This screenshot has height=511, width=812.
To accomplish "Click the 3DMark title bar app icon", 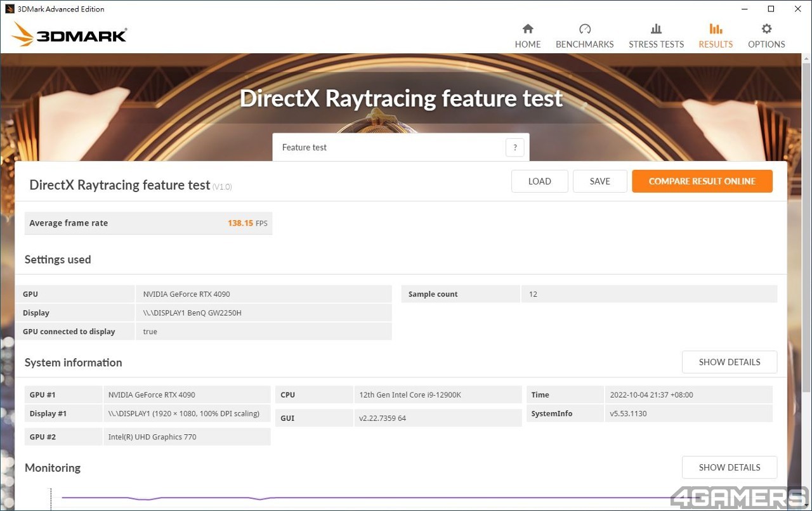I will [x=10, y=9].
